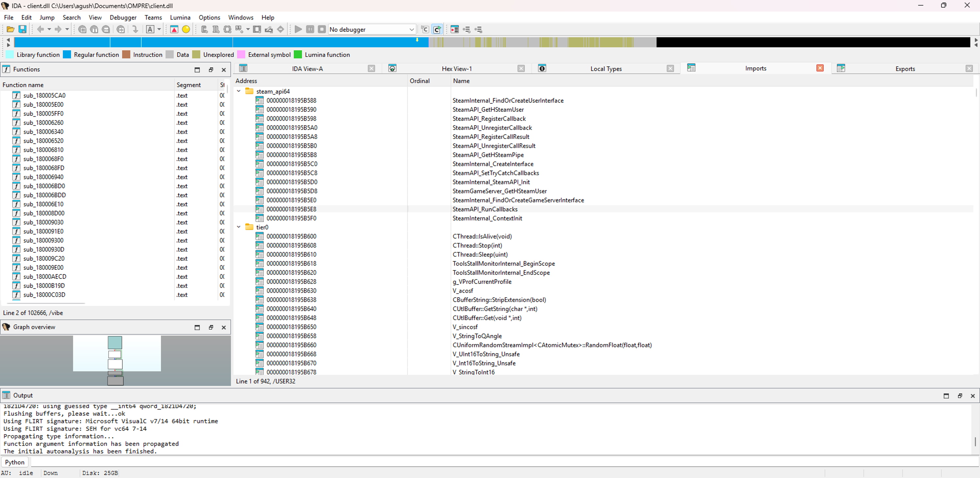Switch to the Hex View-1 tab
Viewport: 980px width, 478px height.
coord(456,69)
